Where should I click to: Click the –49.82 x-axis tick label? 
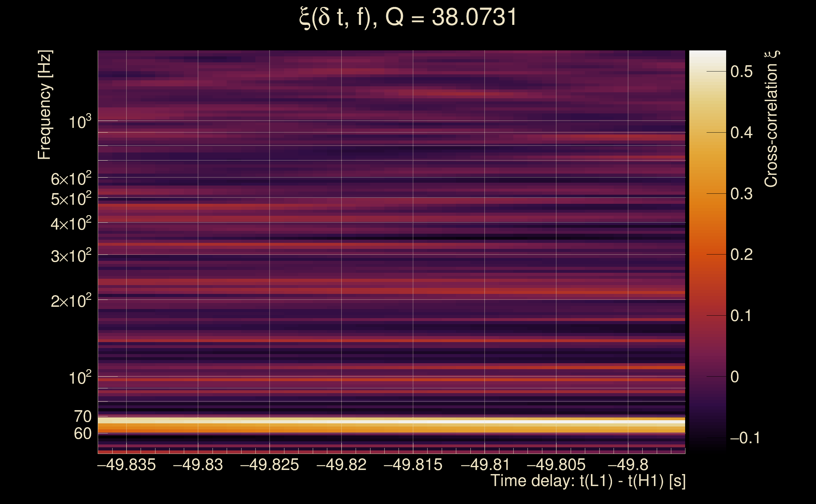pyautogui.click(x=341, y=465)
